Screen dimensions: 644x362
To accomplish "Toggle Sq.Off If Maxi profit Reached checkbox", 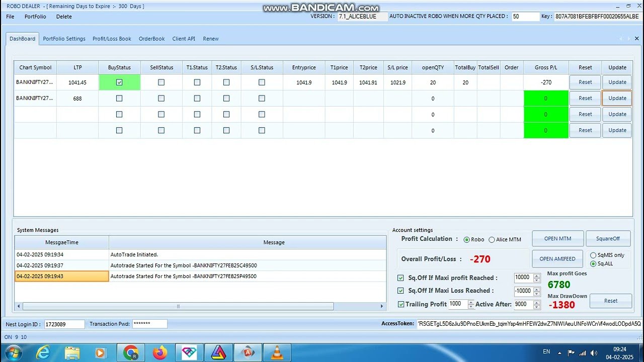I will 400,278.
